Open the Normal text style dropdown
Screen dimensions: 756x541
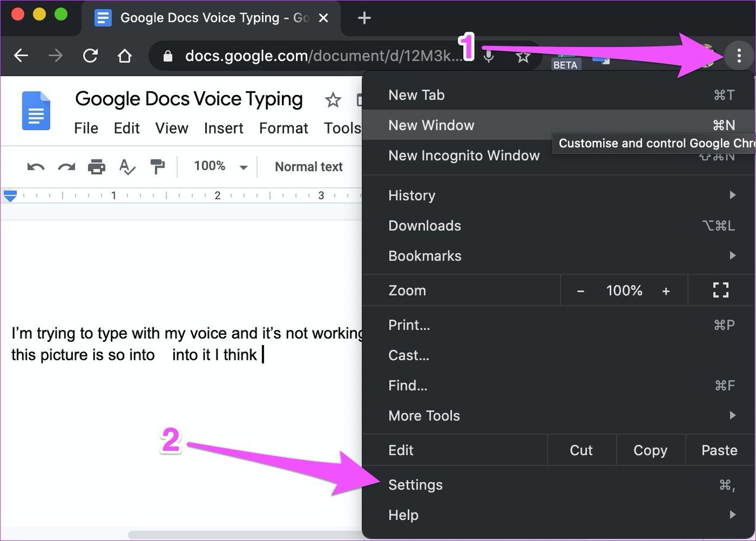click(x=308, y=167)
